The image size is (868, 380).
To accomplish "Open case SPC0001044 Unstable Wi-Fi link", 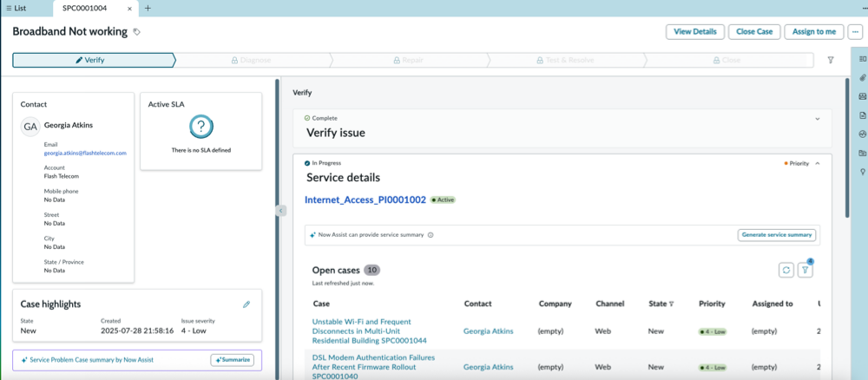I will [369, 331].
